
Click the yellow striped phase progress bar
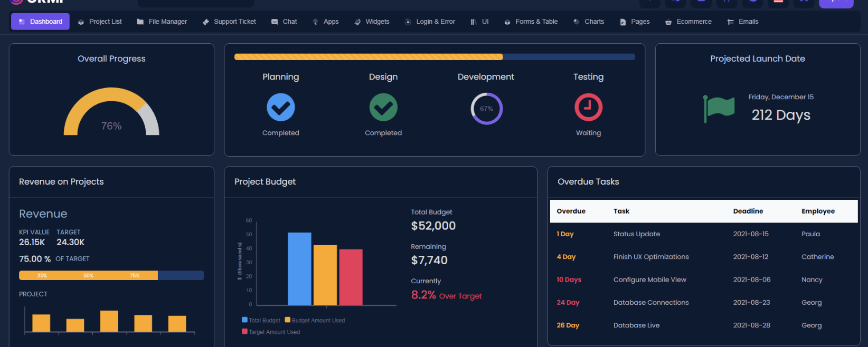tap(369, 57)
